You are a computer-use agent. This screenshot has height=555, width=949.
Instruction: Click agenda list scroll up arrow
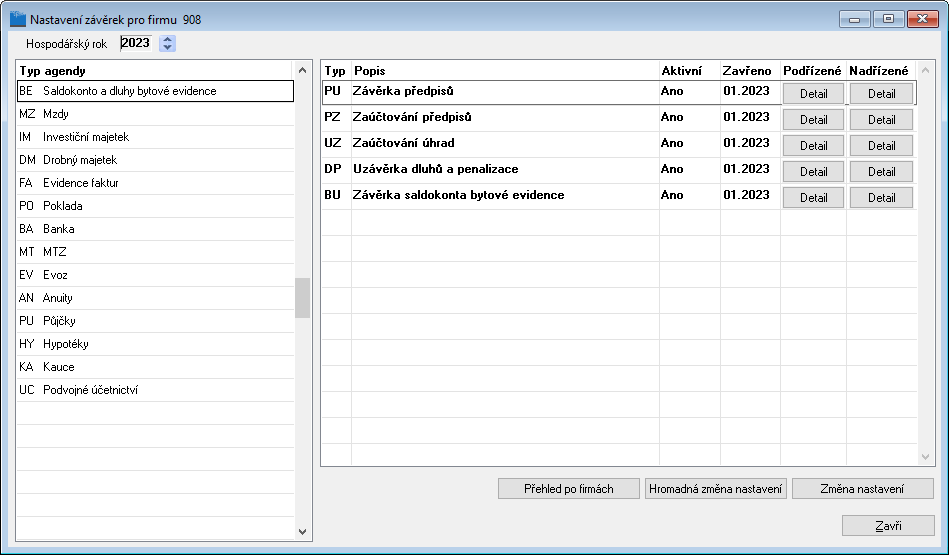click(303, 70)
